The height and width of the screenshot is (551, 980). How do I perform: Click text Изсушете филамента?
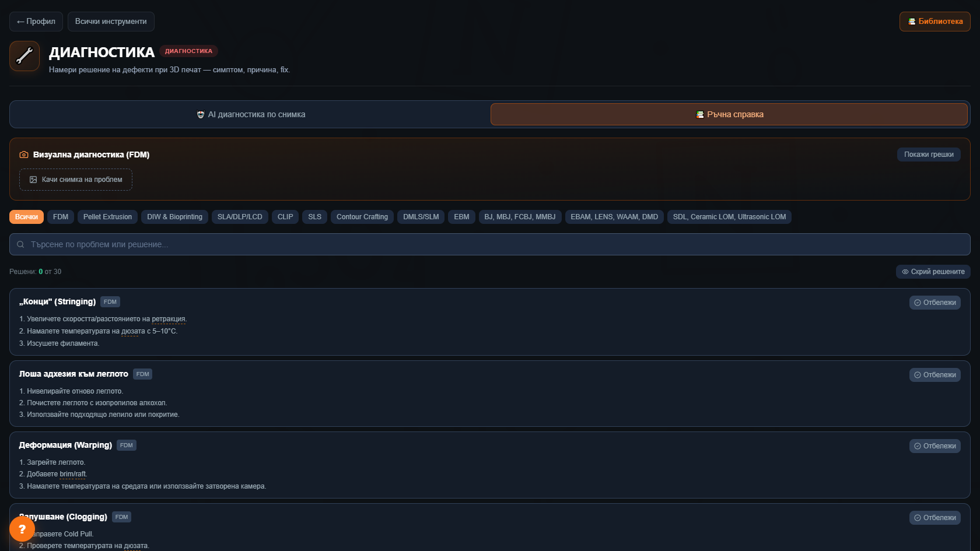coord(63,343)
